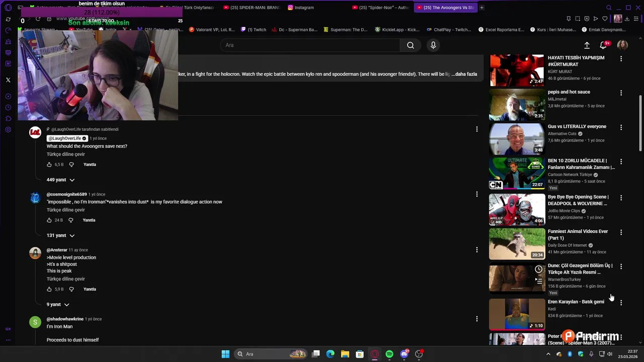The height and width of the screenshot is (362, 644).
Task: Open Windows Start menu
Action: [x=225, y=354]
